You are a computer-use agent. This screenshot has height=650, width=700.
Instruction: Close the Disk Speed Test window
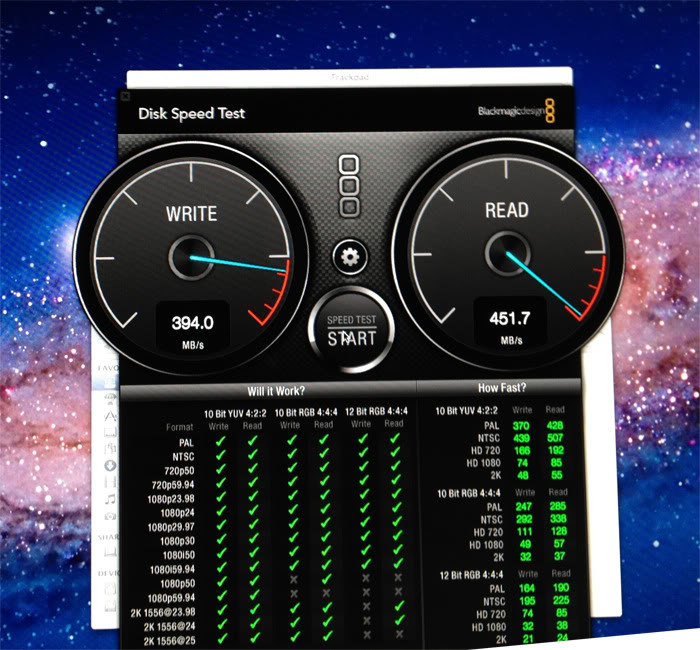point(125,96)
